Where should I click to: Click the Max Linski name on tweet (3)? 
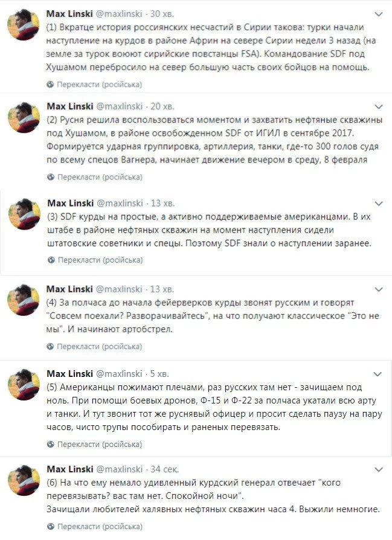[x=69, y=203]
